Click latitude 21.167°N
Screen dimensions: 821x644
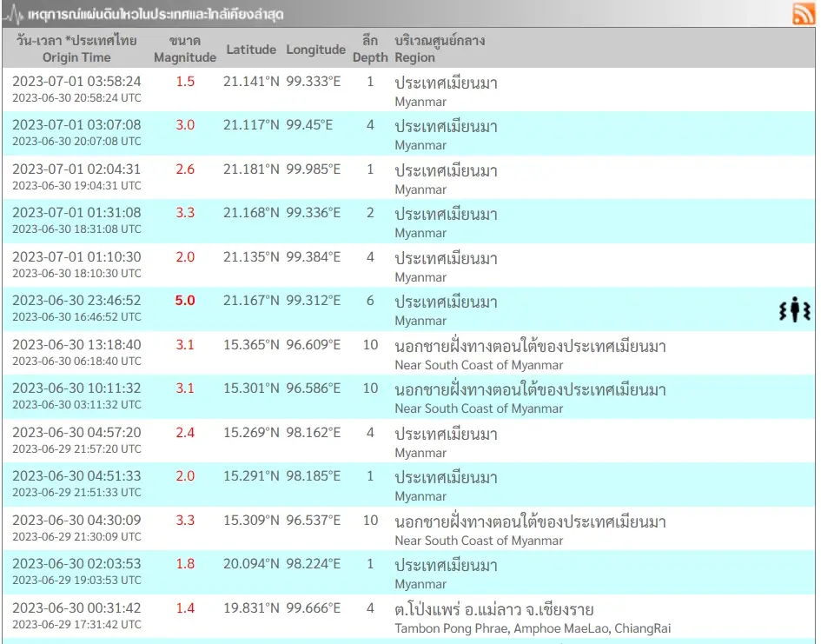251,301
